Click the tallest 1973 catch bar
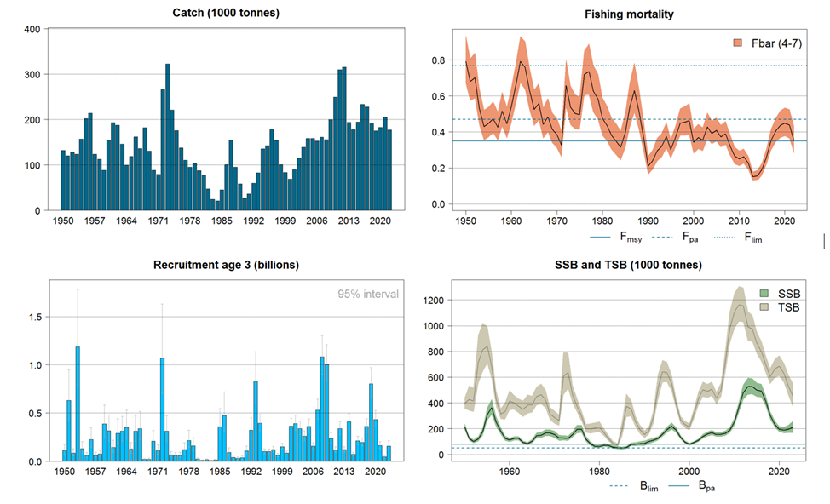This screenshot has width=830, height=504. (167, 137)
